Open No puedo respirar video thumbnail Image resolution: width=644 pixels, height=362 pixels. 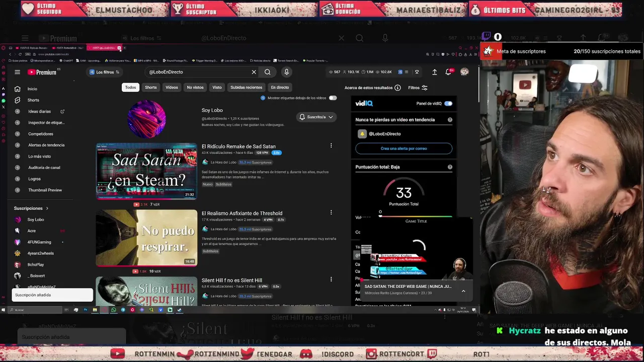tap(146, 238)
